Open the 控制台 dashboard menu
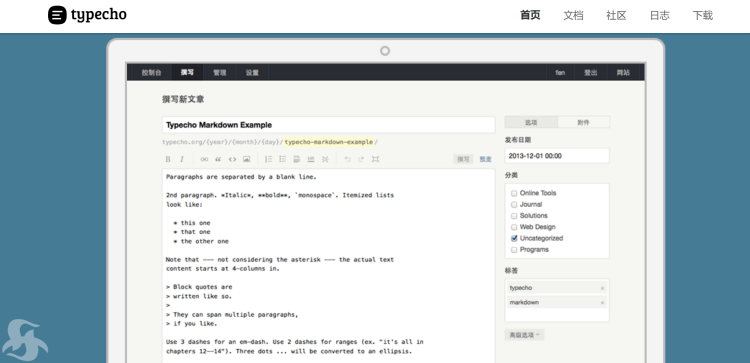 (x=151, y=73)
